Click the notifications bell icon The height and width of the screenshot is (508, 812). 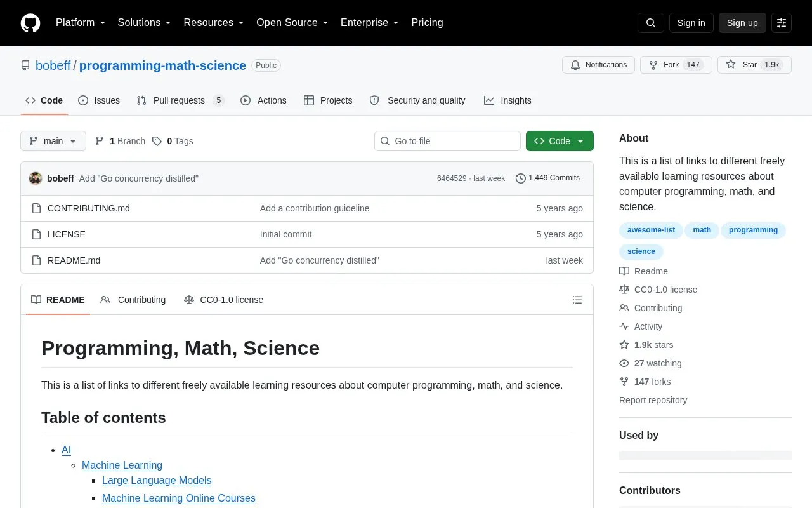click(575, 65)
